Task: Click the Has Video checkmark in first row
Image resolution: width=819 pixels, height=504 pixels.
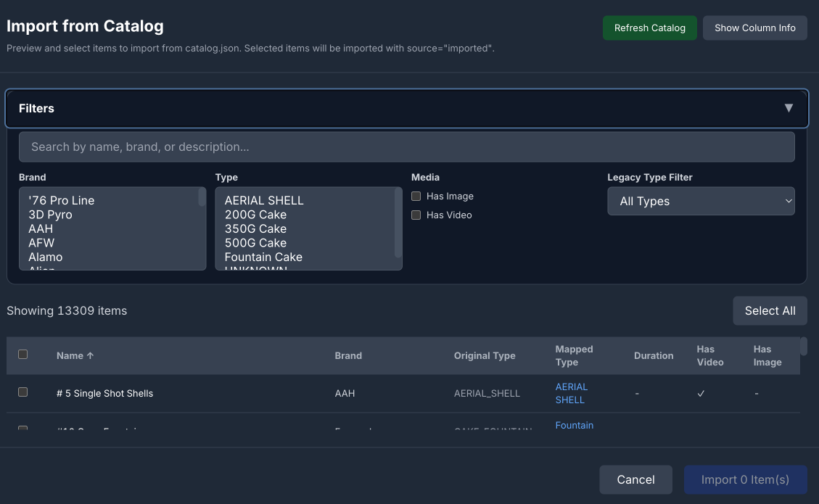Action: click(701, 393)
